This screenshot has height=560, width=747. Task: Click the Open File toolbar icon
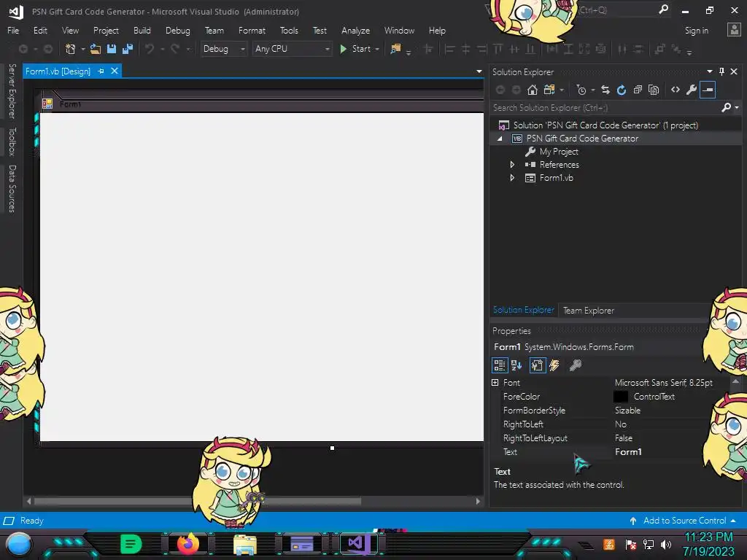click(x=96, y=49)
